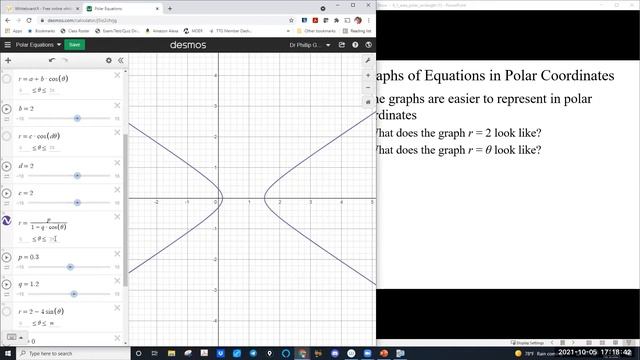Screen dimensions: 640x360
Task: Reset graph to default viewport
Action: [368, 102]
